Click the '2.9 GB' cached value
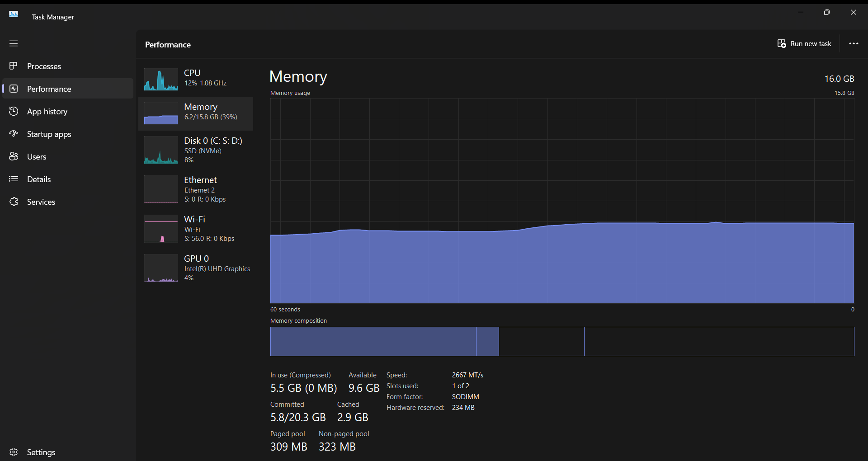868x461 pixels. point(353,417)
